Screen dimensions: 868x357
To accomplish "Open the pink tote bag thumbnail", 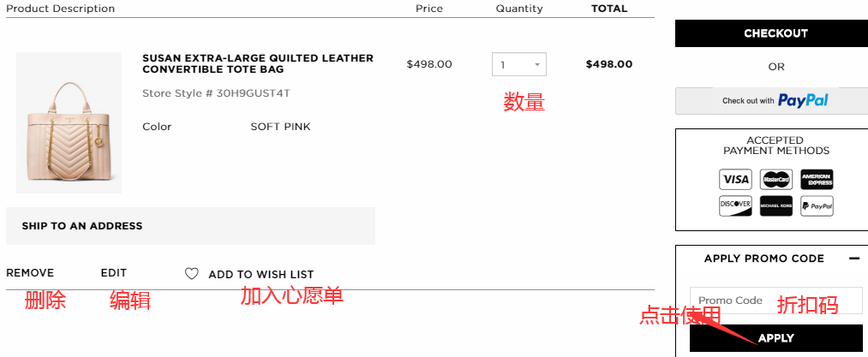I will tap(69, 122).
